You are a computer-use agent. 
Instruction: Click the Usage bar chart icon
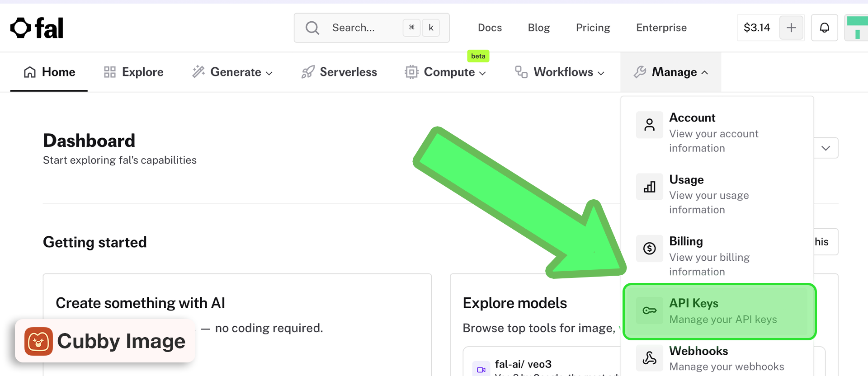click(650, 187)
